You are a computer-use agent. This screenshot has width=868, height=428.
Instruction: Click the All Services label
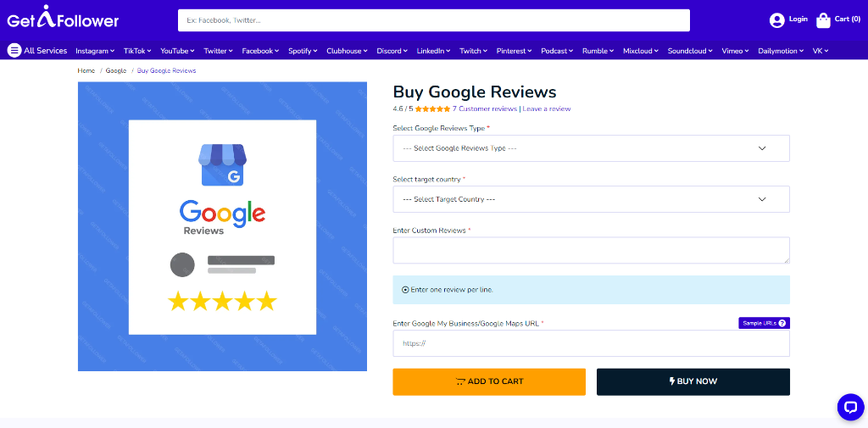pos(46,50)
